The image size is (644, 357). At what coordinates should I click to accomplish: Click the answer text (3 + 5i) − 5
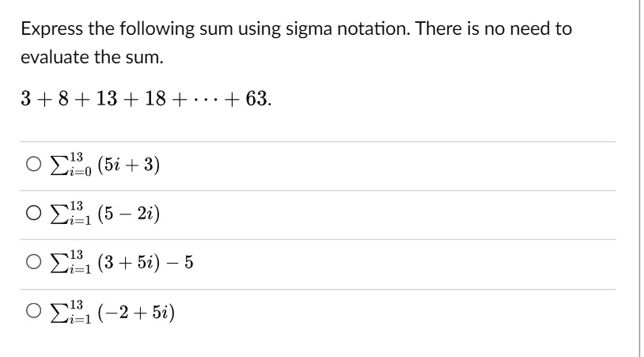[146, 262]
